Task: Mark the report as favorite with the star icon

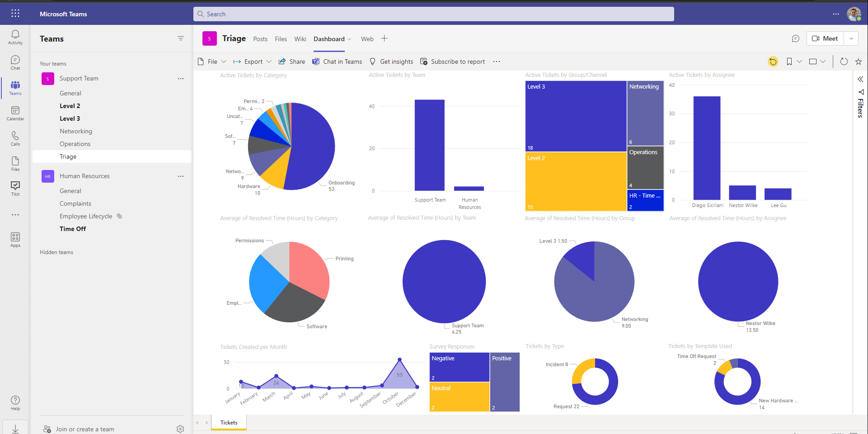Action: click(x=858, y=61)
